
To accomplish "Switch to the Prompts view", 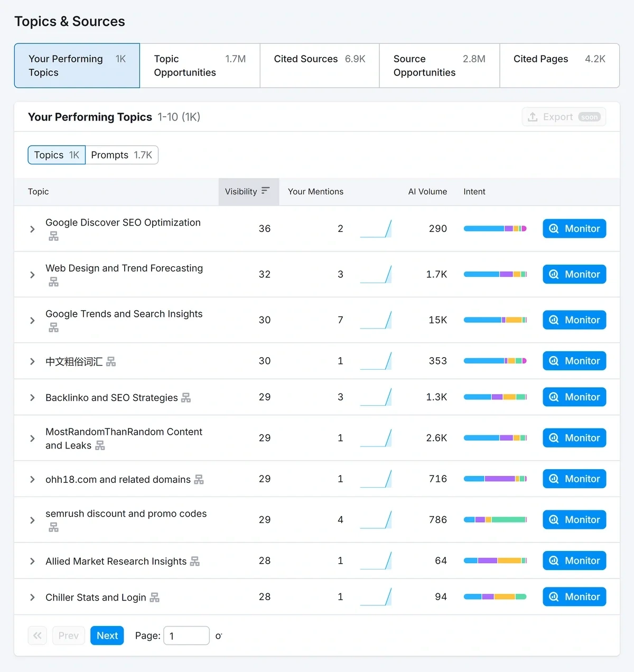I will tap(122, 155).
